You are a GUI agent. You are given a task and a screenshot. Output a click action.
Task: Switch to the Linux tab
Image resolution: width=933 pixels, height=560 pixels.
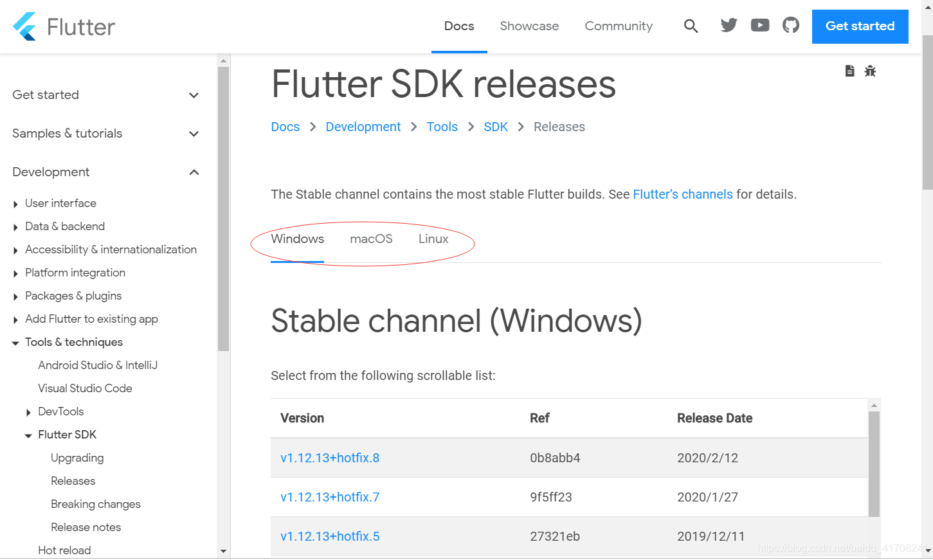pos(433,239)
